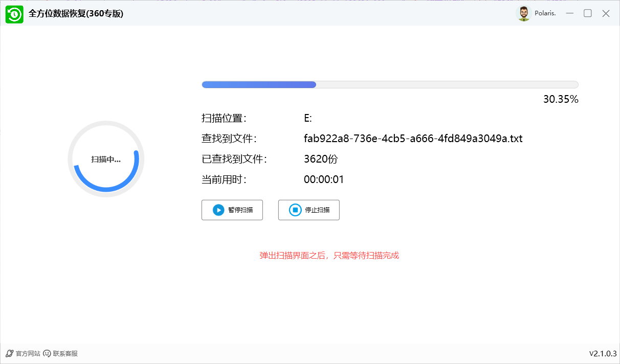Select the scanned file name ending in .txt
The image size is (620, 364).
click(x=413, y=139)
